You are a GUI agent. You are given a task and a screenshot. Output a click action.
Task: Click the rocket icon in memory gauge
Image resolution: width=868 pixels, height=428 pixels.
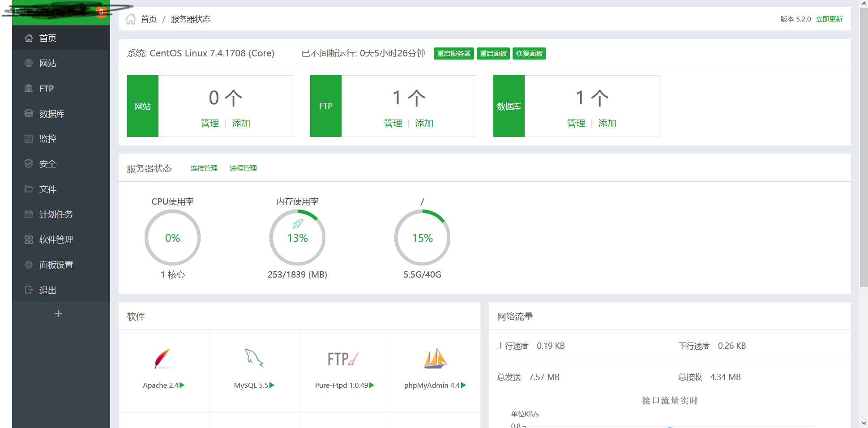pyautogui.click(x=297, y=223)
